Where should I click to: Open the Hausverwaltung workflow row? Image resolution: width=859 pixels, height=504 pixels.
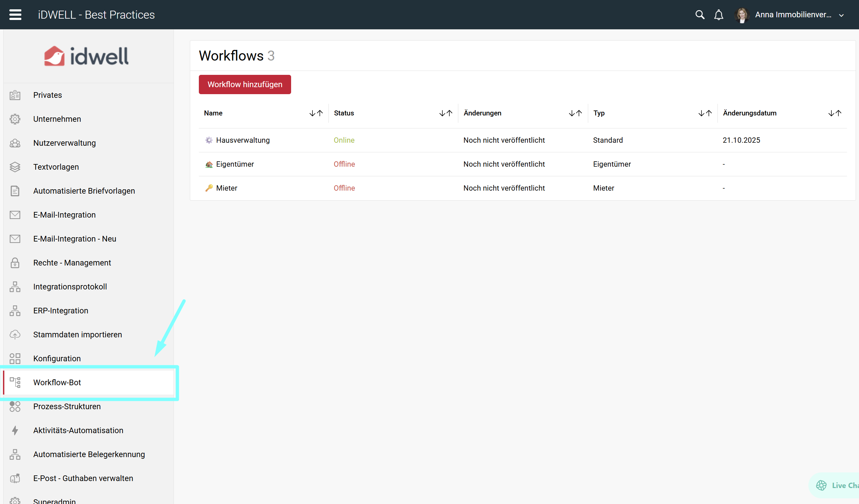[x=242, y=140]
